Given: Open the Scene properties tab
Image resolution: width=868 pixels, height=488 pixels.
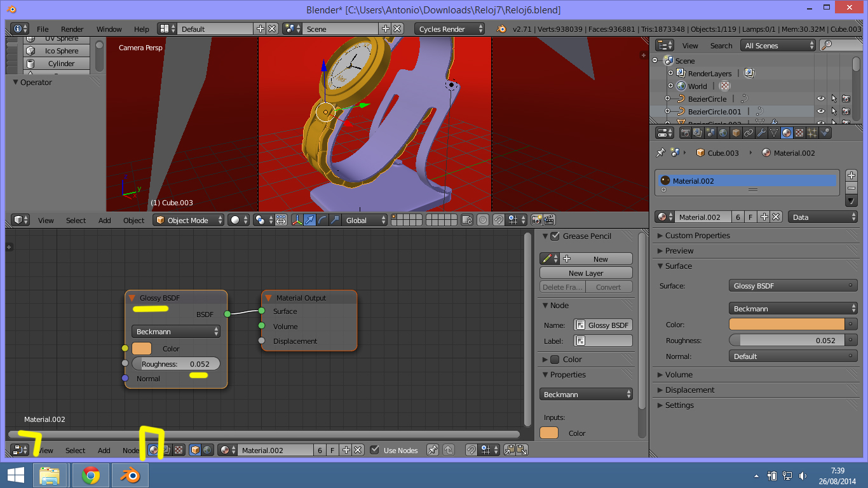Looking at the screenshot, I should click(x=710, y=133).
